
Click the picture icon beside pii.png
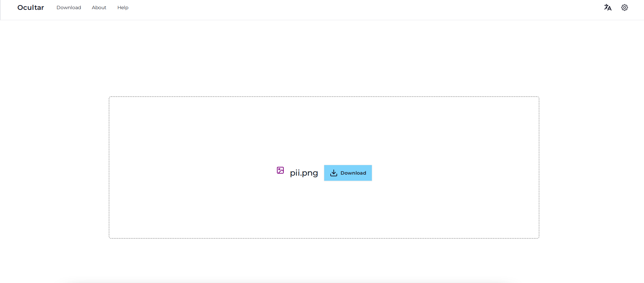tap(280, 170)
